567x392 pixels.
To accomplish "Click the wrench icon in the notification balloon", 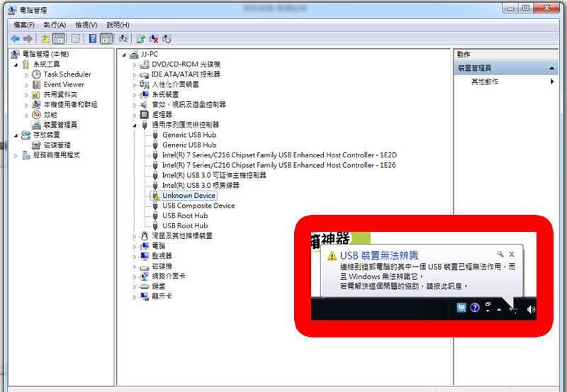I will (x=500, y=254).
